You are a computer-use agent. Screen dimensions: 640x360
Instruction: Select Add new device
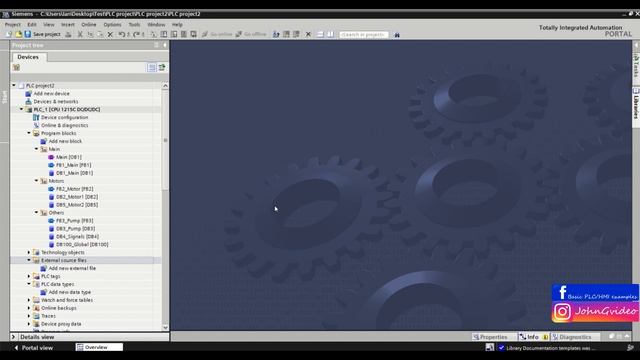click(51, 93)
